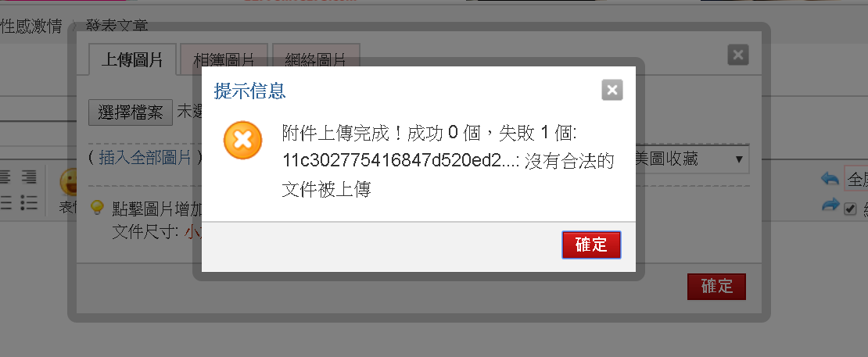Click the 選擇檔案 file chooser button
This screenshot has height=357, width=868.
coord(131,112)
